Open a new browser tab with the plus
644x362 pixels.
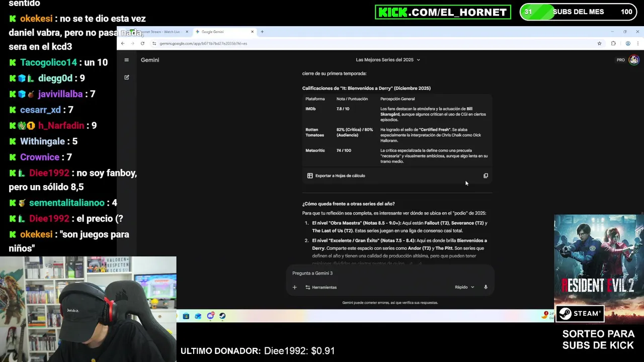coord(262,32)
